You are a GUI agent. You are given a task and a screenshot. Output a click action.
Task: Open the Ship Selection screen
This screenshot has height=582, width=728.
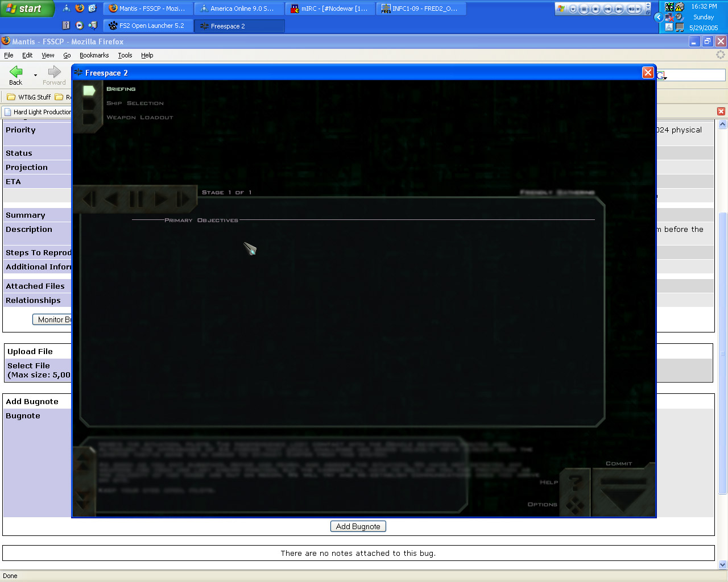pos(135,103)
